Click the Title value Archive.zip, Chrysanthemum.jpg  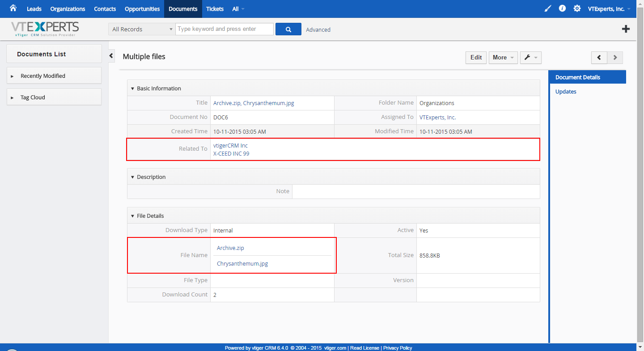(254, 103)
